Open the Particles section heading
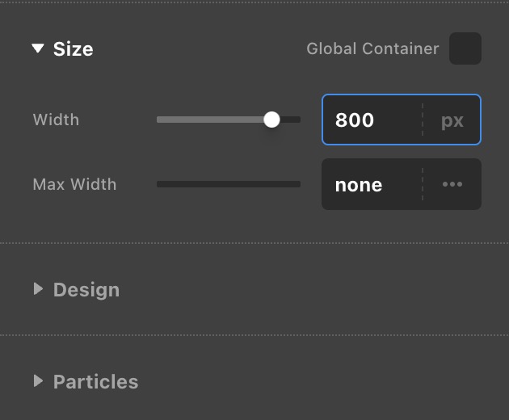 tap(95, 382)
